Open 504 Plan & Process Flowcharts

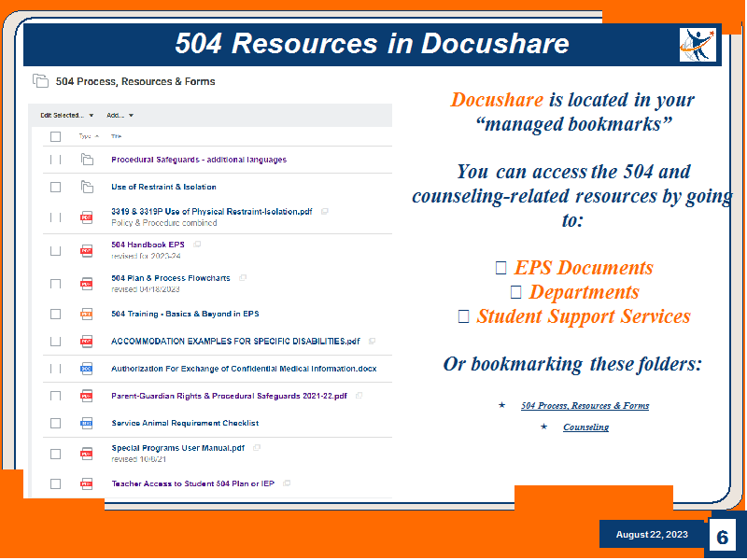click(171, 278)
